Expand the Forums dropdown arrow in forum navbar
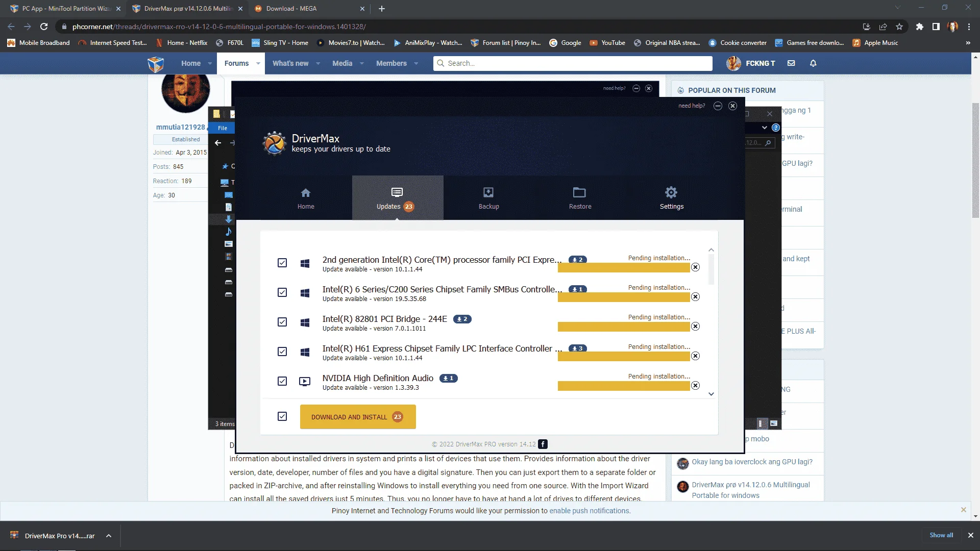 pos(258,63)
